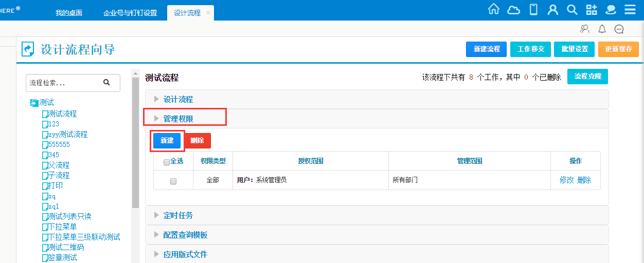
Task: Switch to the 企业号与钉钉设置 tab
Action: click(x=130, y=13)
